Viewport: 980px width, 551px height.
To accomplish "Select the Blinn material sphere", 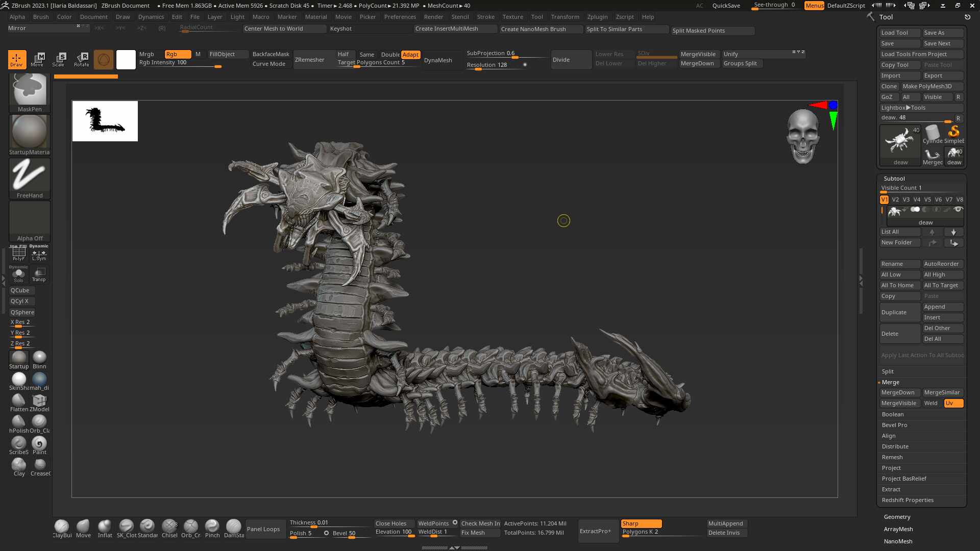I will tap(39, 360).
